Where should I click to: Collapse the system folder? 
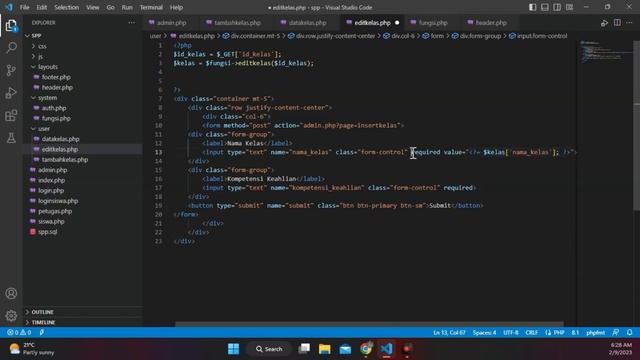tap(47, 98)
